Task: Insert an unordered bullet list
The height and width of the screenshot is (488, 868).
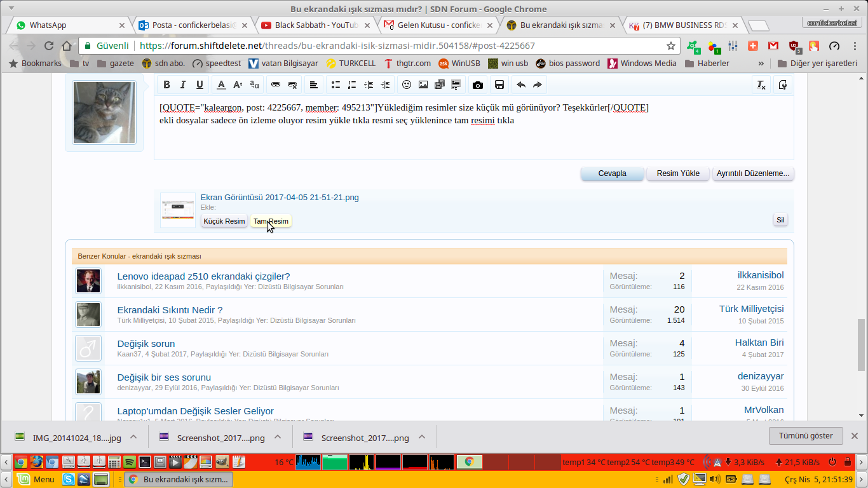Action: pyautogui.click(x=336, y=85)
